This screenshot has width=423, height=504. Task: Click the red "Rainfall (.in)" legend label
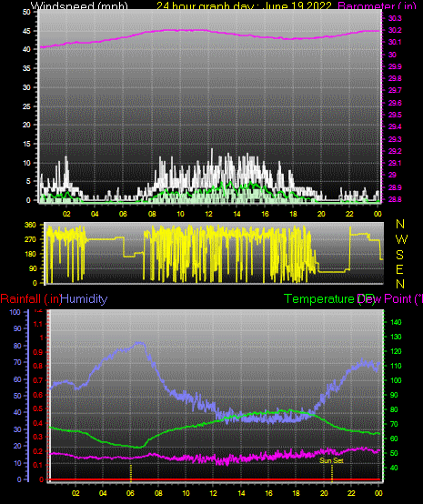click(x=31, y=299)
